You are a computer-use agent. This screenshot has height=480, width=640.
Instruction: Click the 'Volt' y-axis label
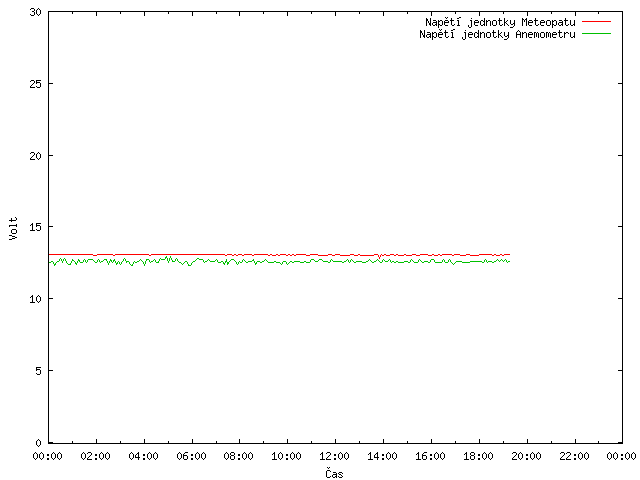(13, 229)
